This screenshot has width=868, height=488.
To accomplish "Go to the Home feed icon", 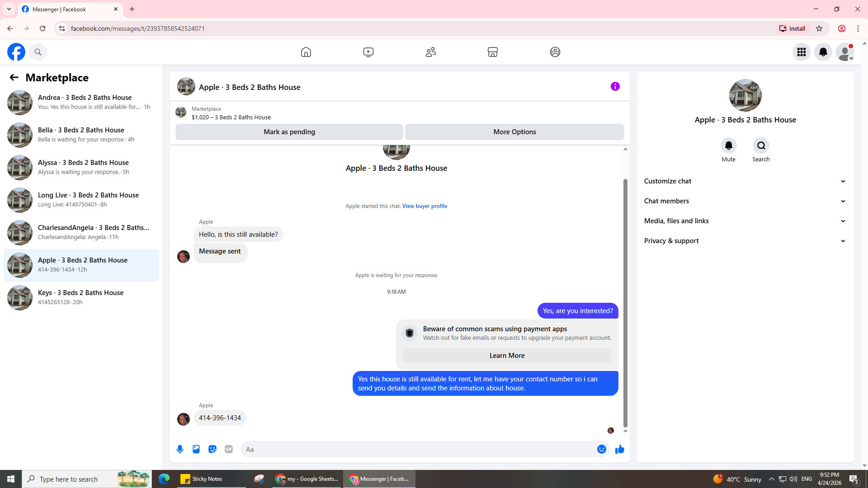I will coord(306,52).
